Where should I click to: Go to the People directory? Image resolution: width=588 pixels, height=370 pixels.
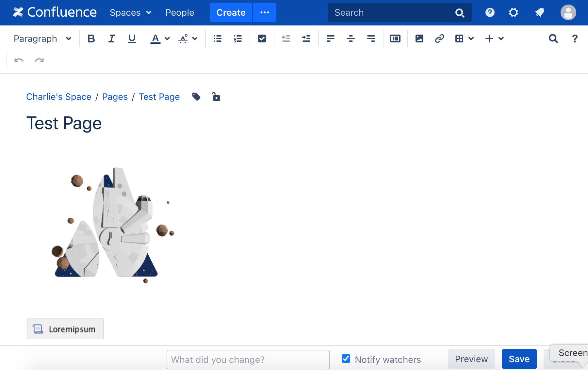coord(180,12)
